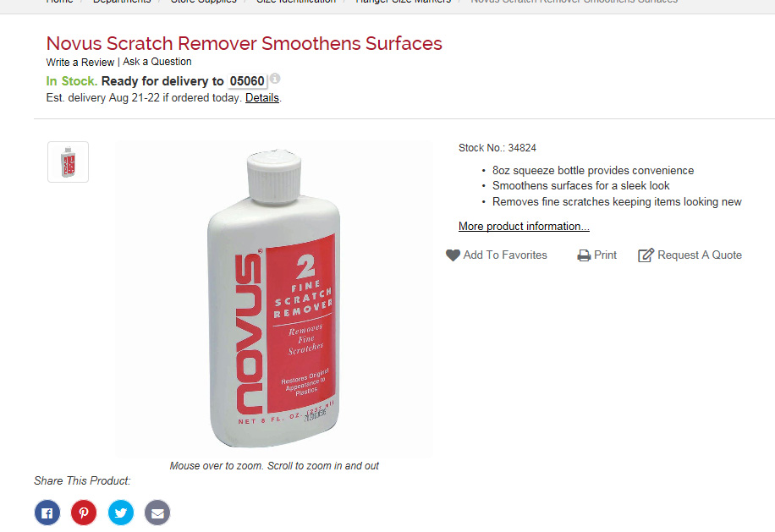Click the large Novus bottle product image
The image size is (775, 532).
click(x=274, y=299)
